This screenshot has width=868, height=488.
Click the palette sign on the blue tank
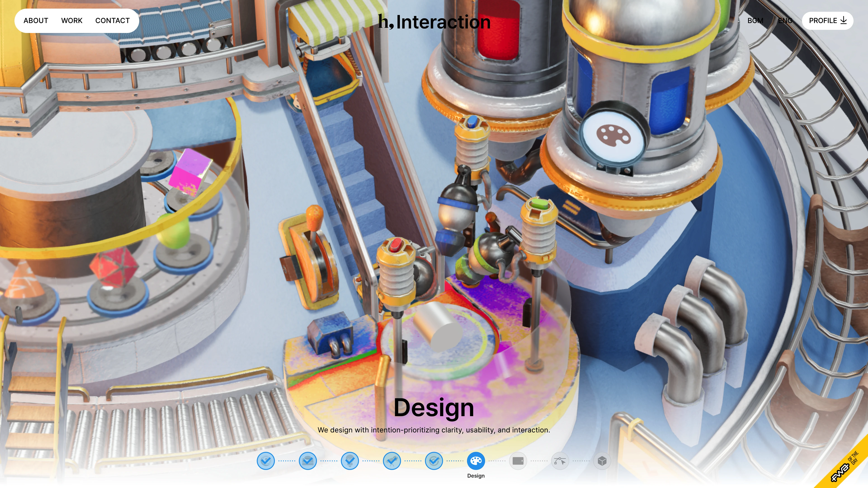pos(613,136)
